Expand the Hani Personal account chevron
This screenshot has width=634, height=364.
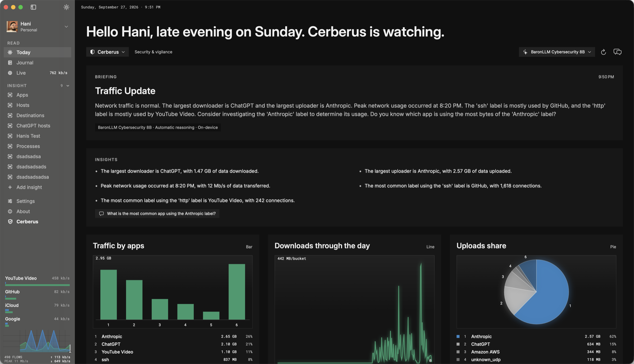(66, 27)
